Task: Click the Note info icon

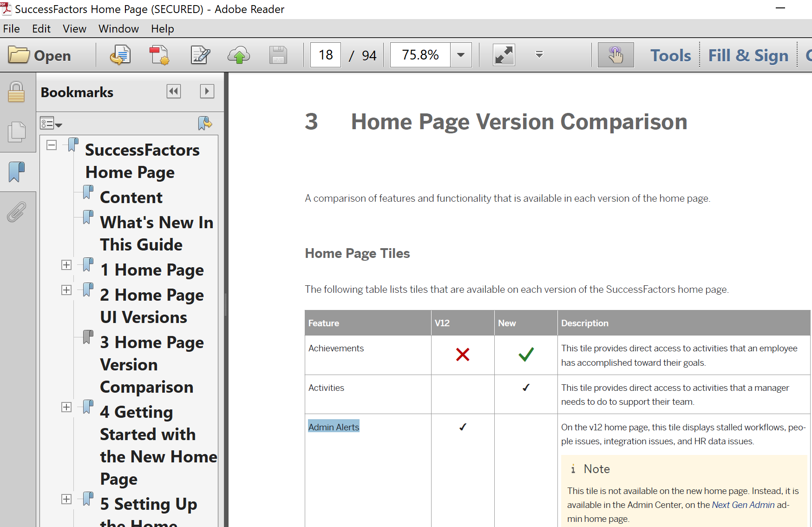Action: tap(573, 469)
